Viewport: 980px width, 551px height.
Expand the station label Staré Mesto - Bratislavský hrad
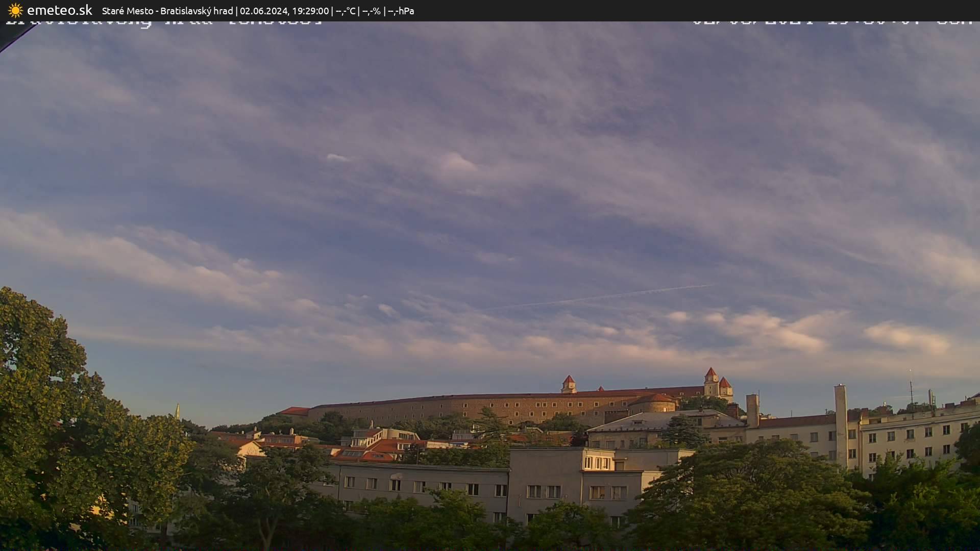168,11
